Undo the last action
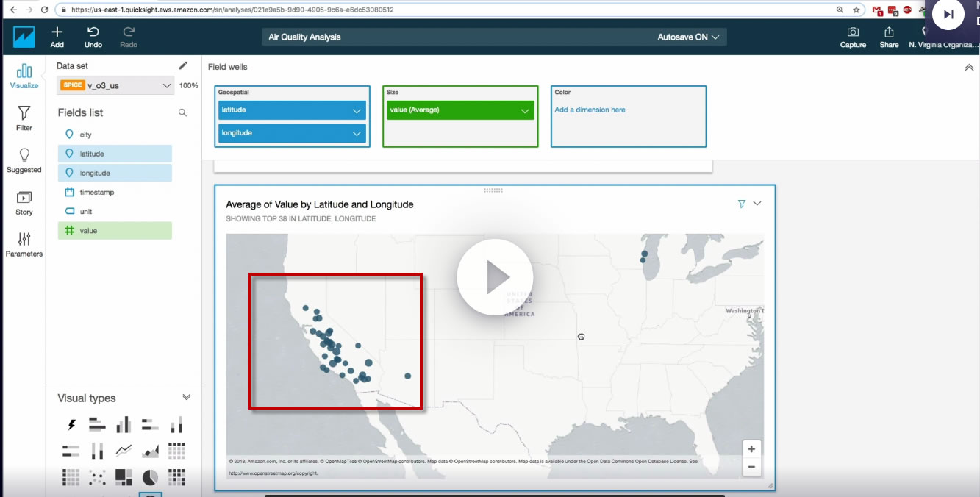 (93, 37)
